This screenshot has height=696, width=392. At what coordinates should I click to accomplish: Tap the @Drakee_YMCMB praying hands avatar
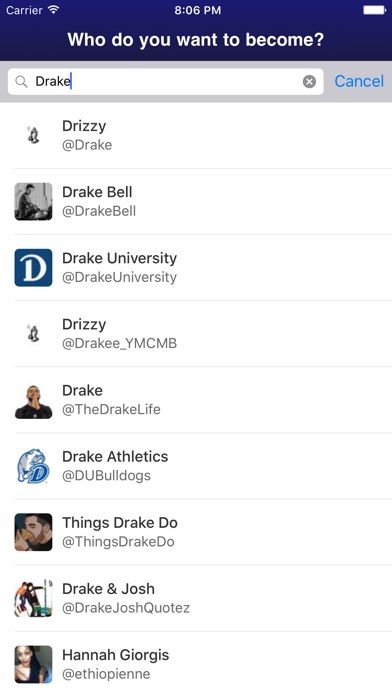pyautogui.click(x=33, y=334)
